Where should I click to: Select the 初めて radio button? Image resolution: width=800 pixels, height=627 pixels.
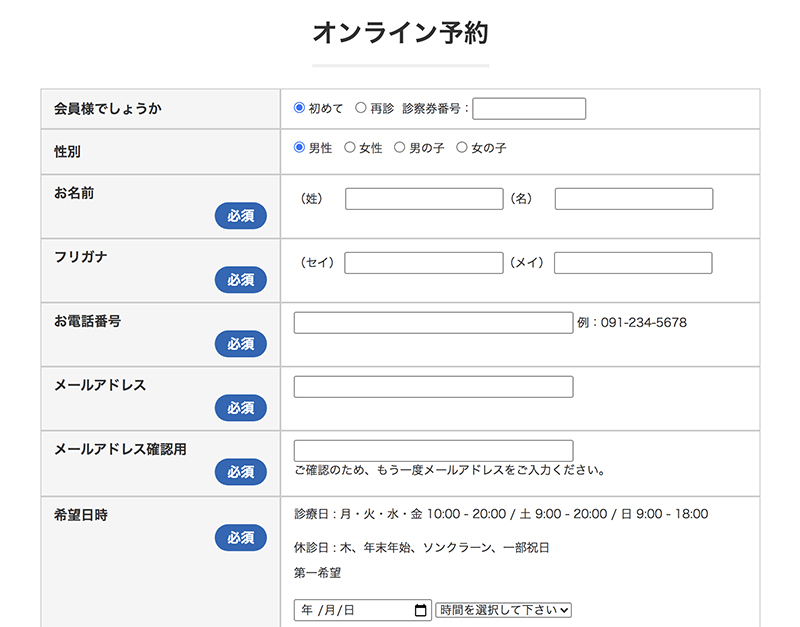pos(299,108)
